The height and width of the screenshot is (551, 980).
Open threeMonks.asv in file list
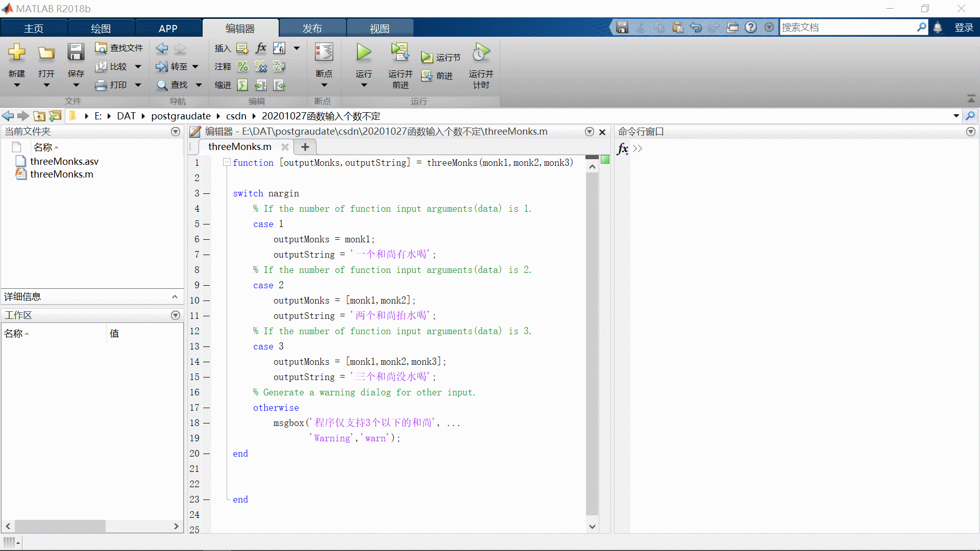pyautogui.click(x=64, y=161)
